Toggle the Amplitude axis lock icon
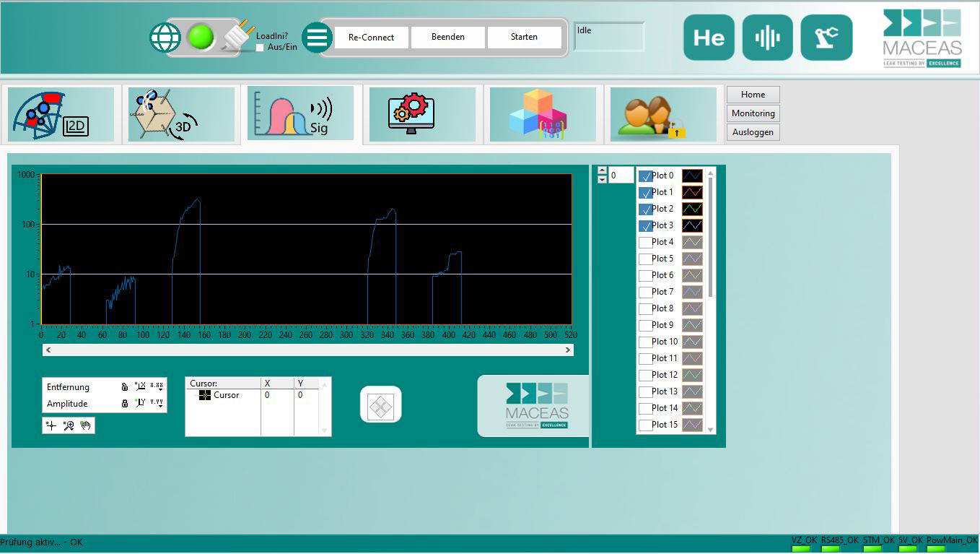The image size is (980, 554). [x=125, y=403]
